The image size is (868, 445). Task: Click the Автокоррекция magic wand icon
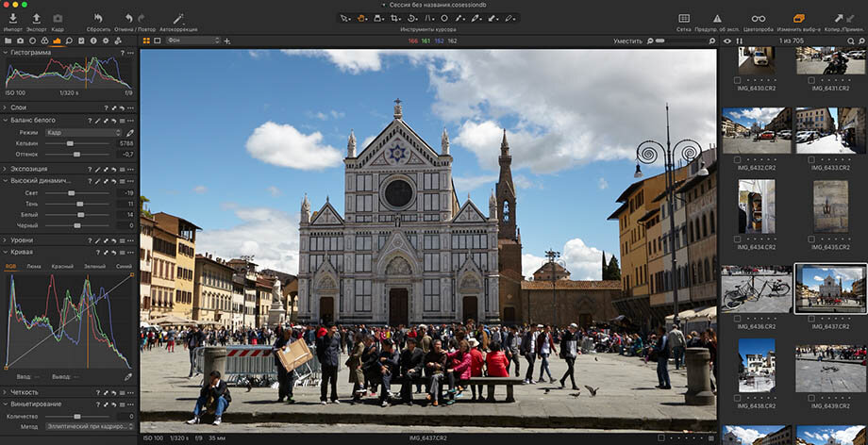click(178, 18)
